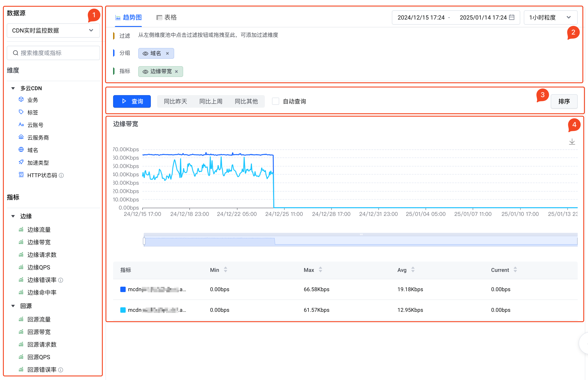Click the HTTP状态码 number icon
The width and height of the screenshot is (588, 380).
click(21, 175)
